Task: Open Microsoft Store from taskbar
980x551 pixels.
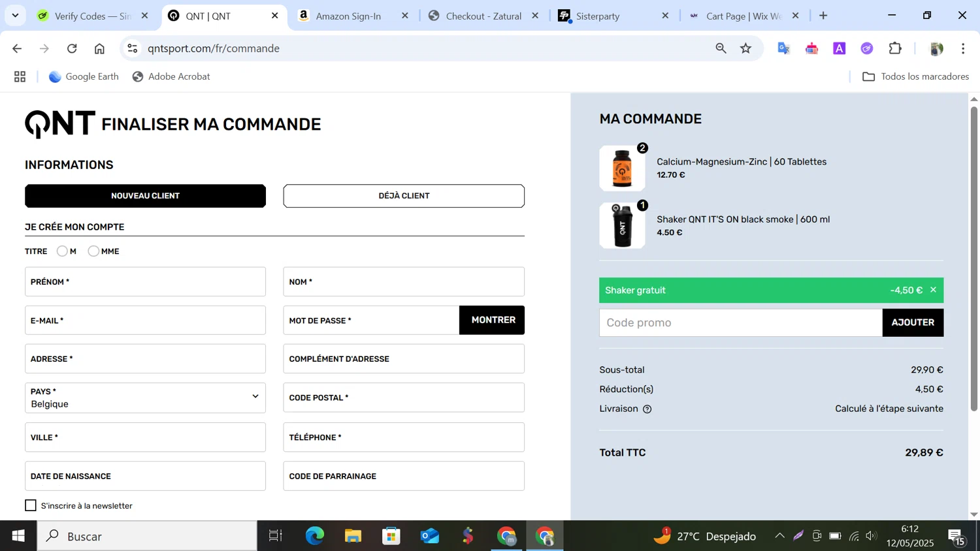Action: point(391,536)
